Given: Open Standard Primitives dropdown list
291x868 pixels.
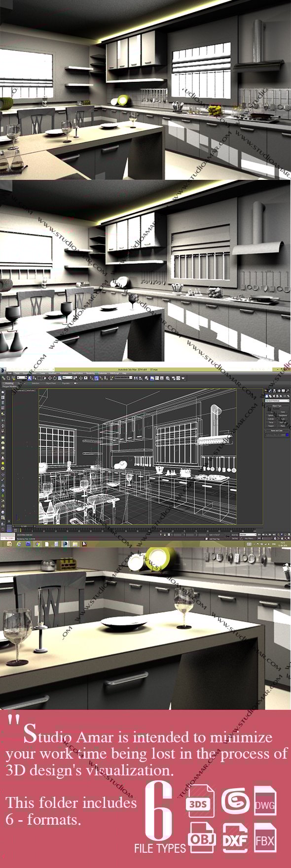Looking at the screenshot, I should [x=277, y=401].
